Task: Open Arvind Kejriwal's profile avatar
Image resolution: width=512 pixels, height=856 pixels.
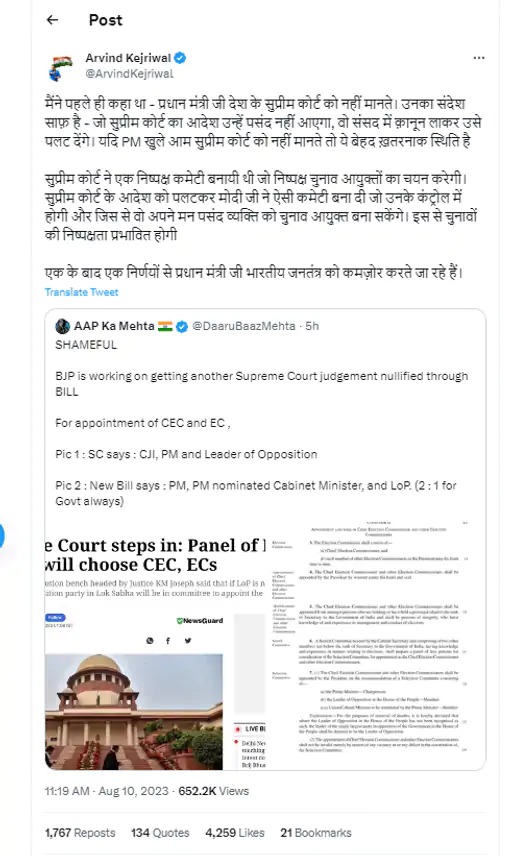Action: (x=61, y=68)
